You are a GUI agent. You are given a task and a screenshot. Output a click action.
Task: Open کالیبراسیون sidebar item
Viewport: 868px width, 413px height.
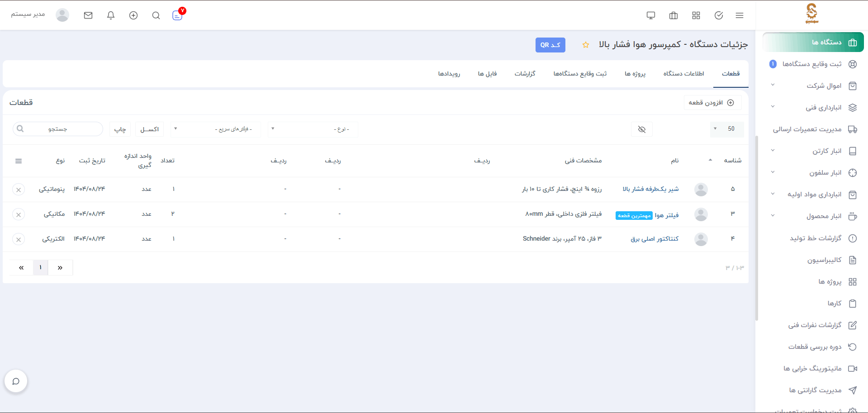tap(813, 260)
